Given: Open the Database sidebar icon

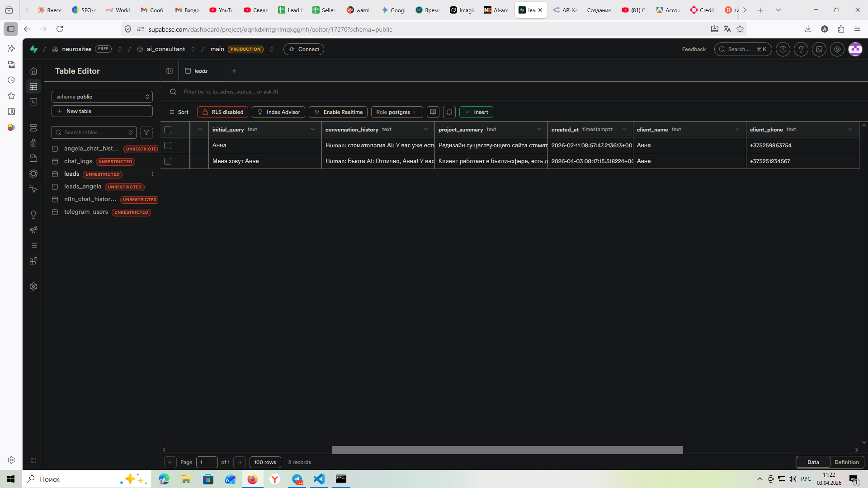Looking at the screenshot, I should pyautogui.click(x=33, y=128).
